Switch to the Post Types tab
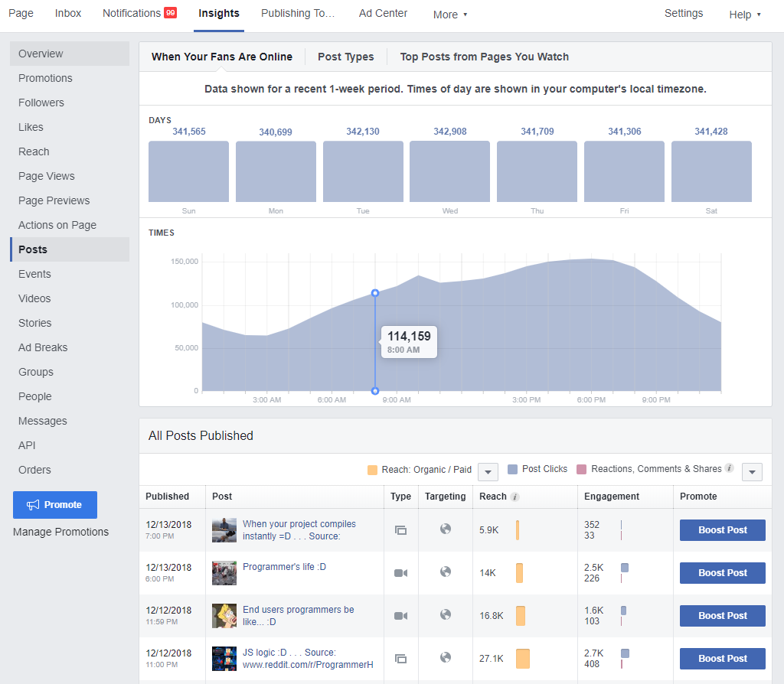 346,57
